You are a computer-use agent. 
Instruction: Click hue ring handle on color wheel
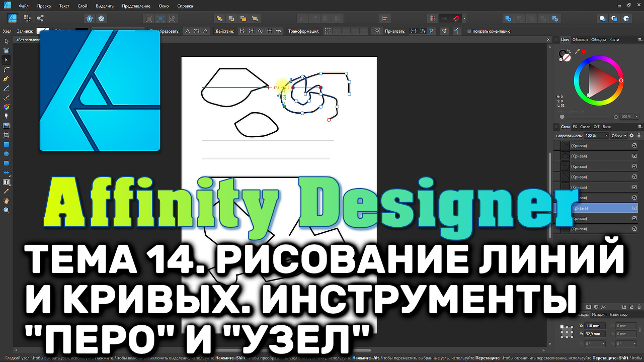(621, 80)
